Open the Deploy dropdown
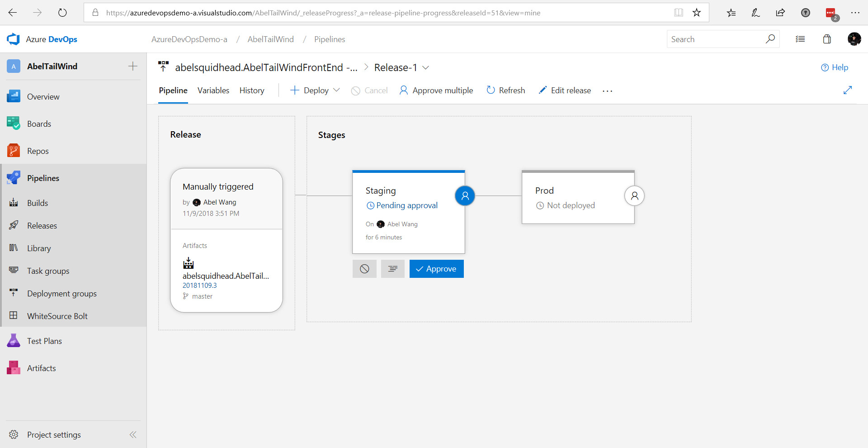868x448 pixels. 315,91
